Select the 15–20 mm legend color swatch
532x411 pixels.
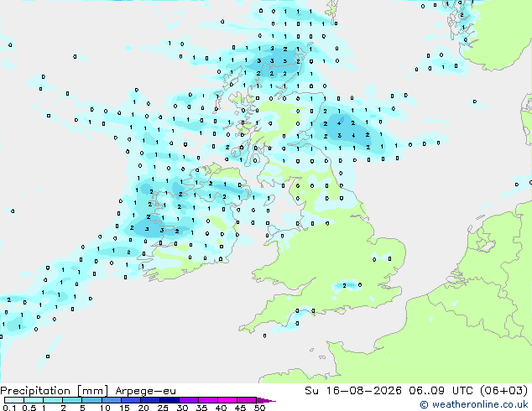click(x=131, y=400)
